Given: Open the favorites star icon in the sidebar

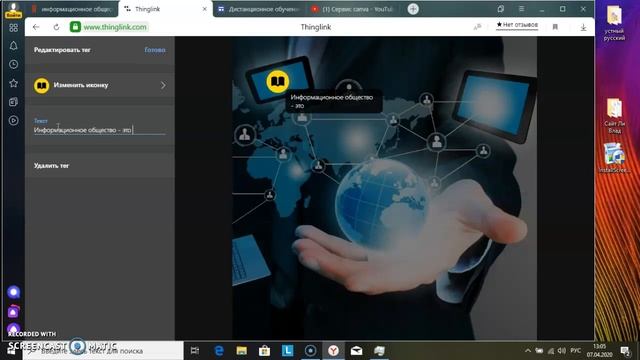Looking at the screenshot, I should pyautogui.click(x=13, y=83).
